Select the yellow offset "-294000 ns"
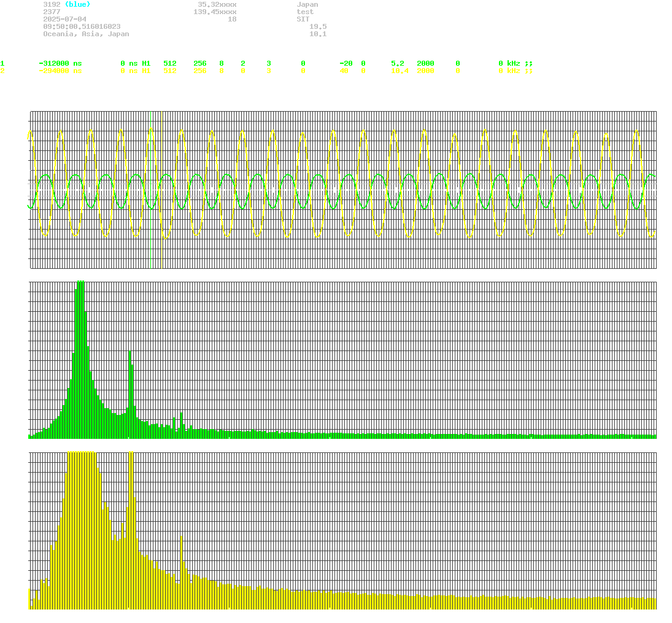 [60, 71]
